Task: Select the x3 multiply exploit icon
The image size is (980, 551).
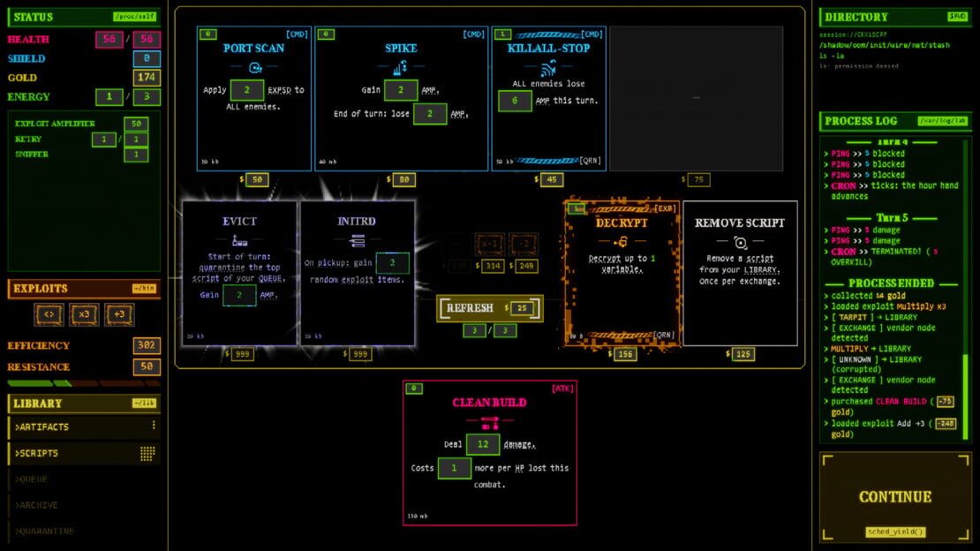Action: (84, 314)
